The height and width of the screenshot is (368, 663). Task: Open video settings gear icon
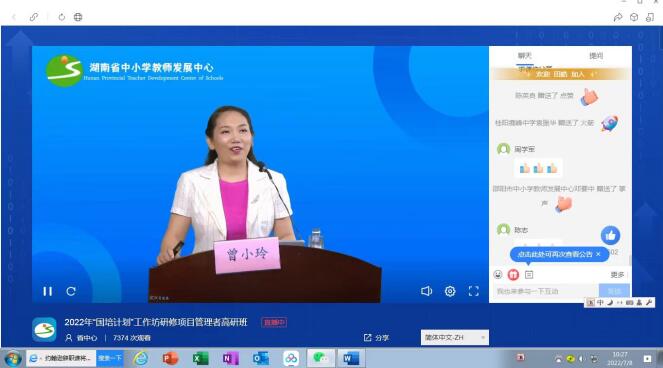coord(450,291)
